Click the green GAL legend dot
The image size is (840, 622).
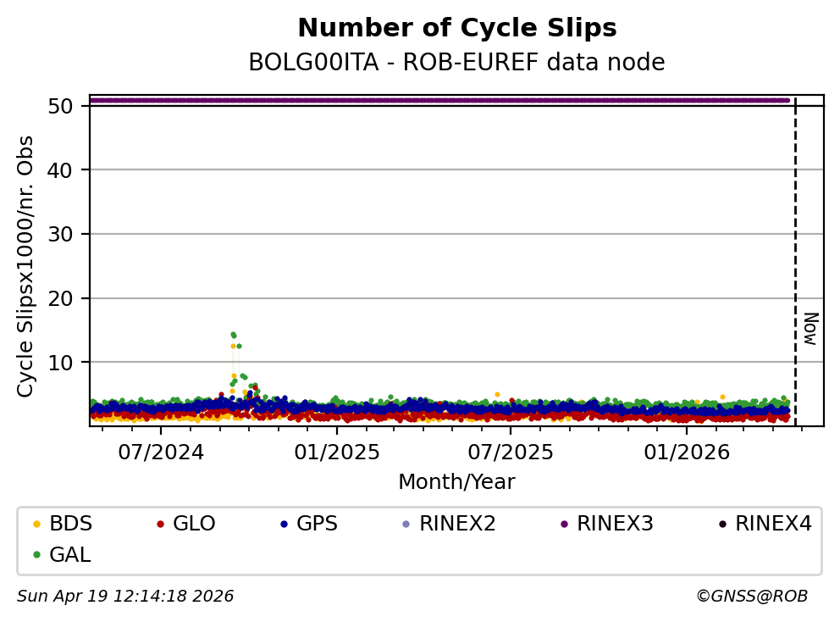(36, 556)
